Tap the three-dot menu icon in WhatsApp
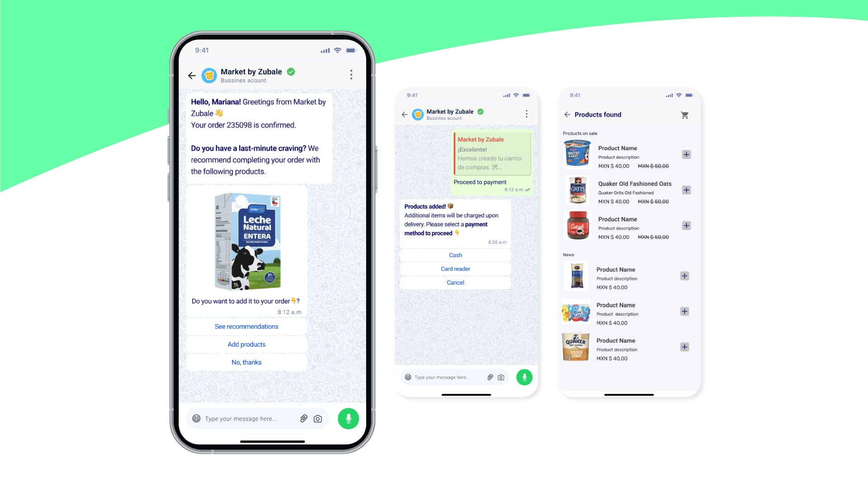This screenshot has width=868, height=488. click(351, 75)
